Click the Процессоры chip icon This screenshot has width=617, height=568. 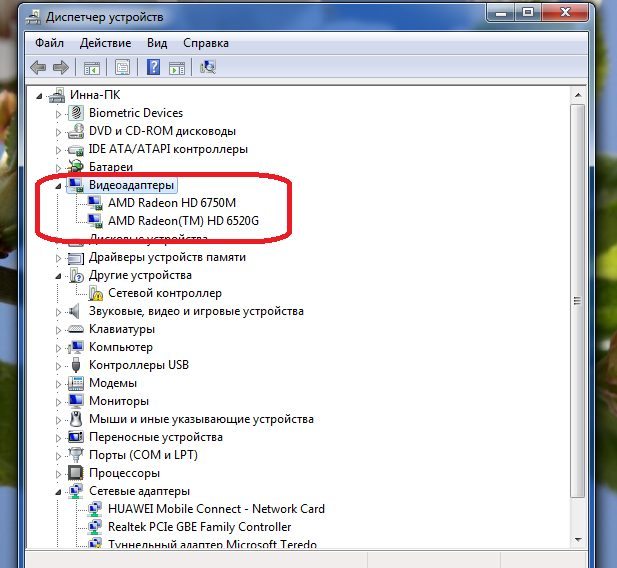pos(75,473)
